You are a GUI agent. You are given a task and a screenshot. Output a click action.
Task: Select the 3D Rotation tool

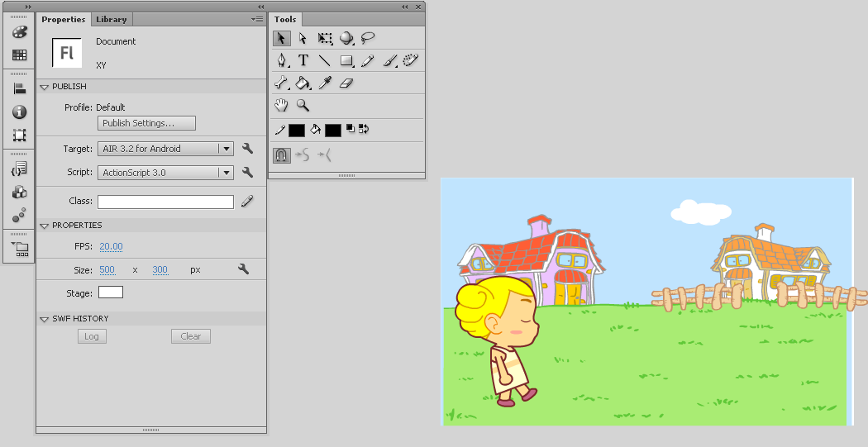pyautogui.click(x=346, y=38)
